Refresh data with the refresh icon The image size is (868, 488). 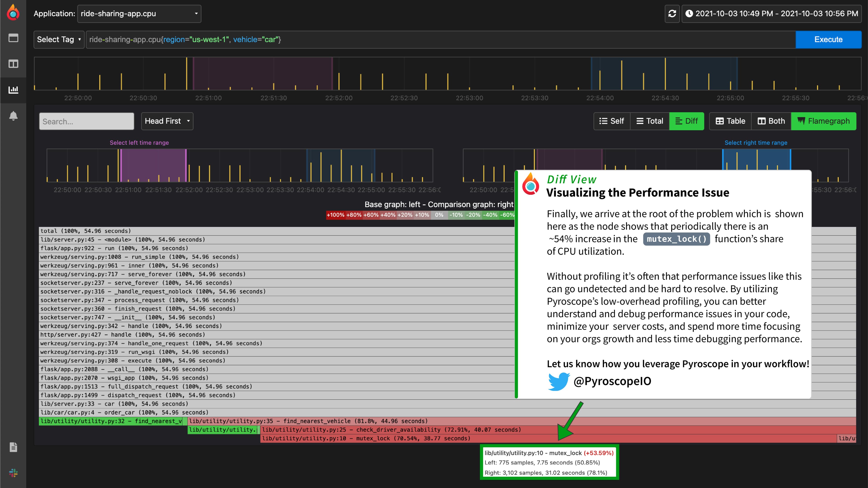coord(672,14)
